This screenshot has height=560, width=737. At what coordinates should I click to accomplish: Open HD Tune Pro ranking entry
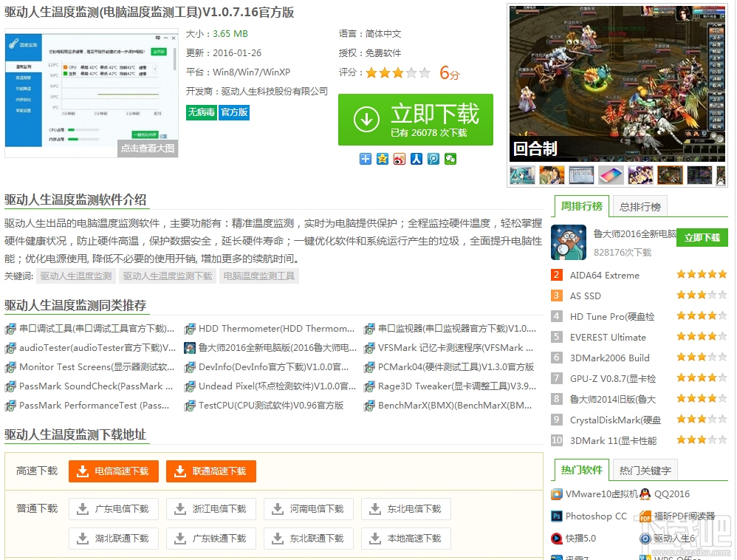[612, 317]
